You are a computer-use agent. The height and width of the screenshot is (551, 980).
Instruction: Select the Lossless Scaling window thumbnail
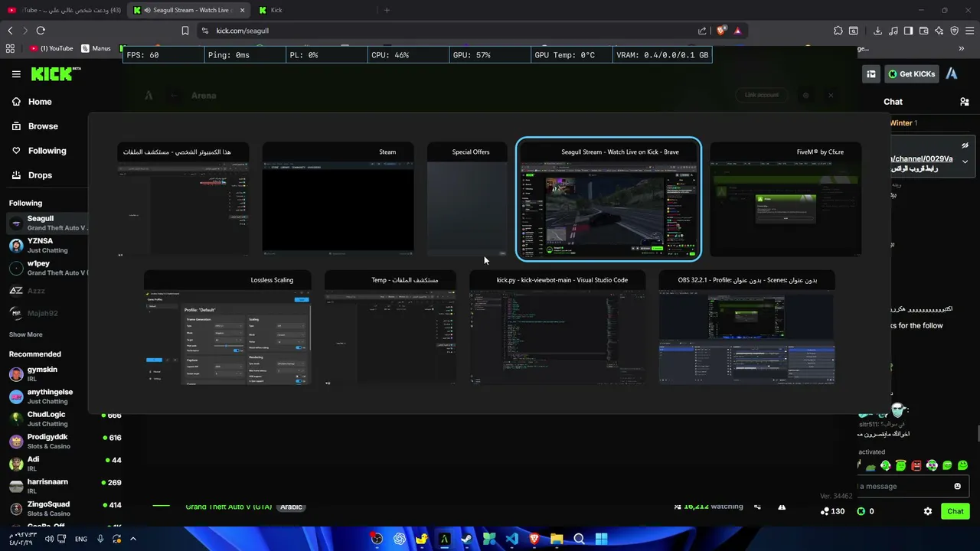(x=227, y=328)
